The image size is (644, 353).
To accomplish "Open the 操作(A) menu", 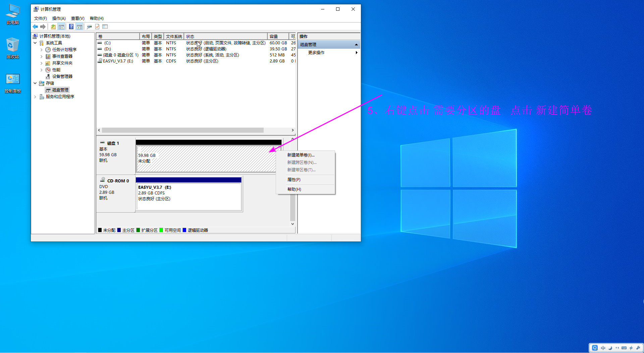I will point(59,18).
